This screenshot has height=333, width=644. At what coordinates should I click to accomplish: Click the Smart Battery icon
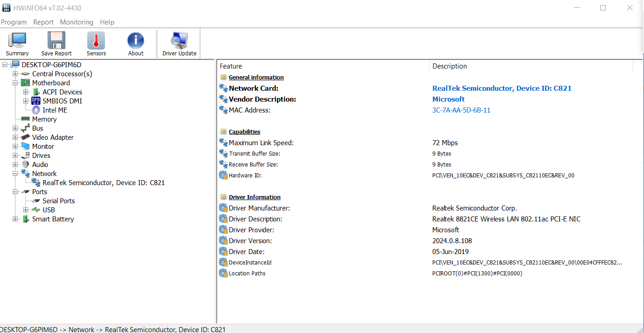[25, 219]
